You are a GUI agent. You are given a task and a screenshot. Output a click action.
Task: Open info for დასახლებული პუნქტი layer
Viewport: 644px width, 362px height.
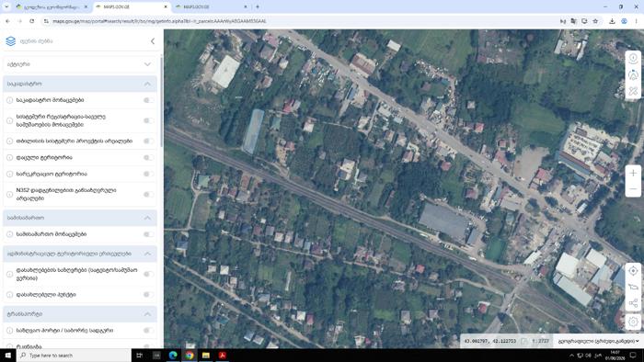coord(9,294)
